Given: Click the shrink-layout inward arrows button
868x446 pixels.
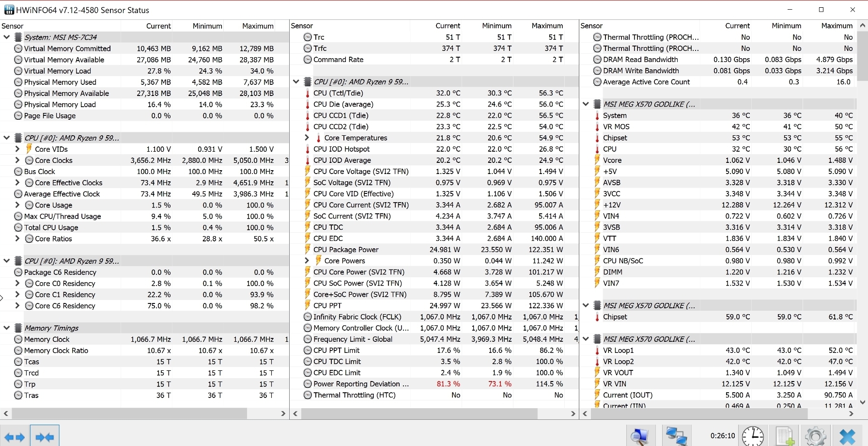Looking at the screenshot, I should (x=45, y=437).
